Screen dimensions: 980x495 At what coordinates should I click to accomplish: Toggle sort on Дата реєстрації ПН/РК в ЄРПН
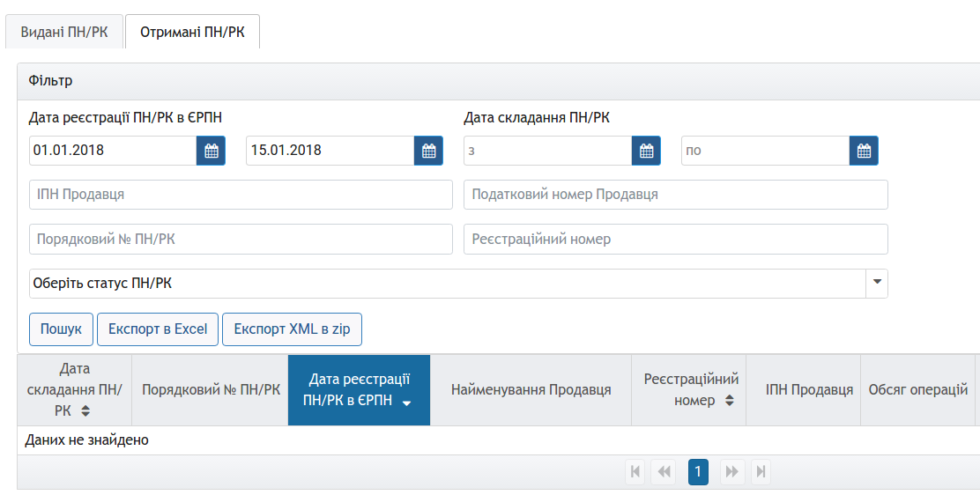pos(359,390)
